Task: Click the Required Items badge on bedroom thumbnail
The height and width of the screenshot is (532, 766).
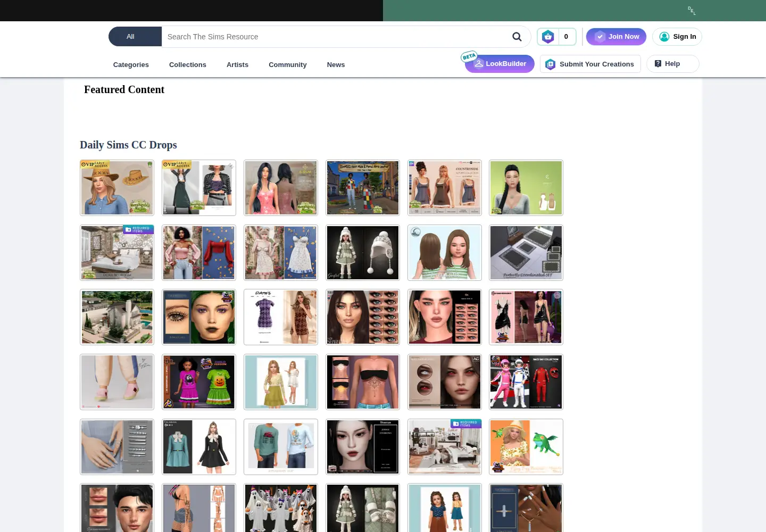Action: point(138,229)
